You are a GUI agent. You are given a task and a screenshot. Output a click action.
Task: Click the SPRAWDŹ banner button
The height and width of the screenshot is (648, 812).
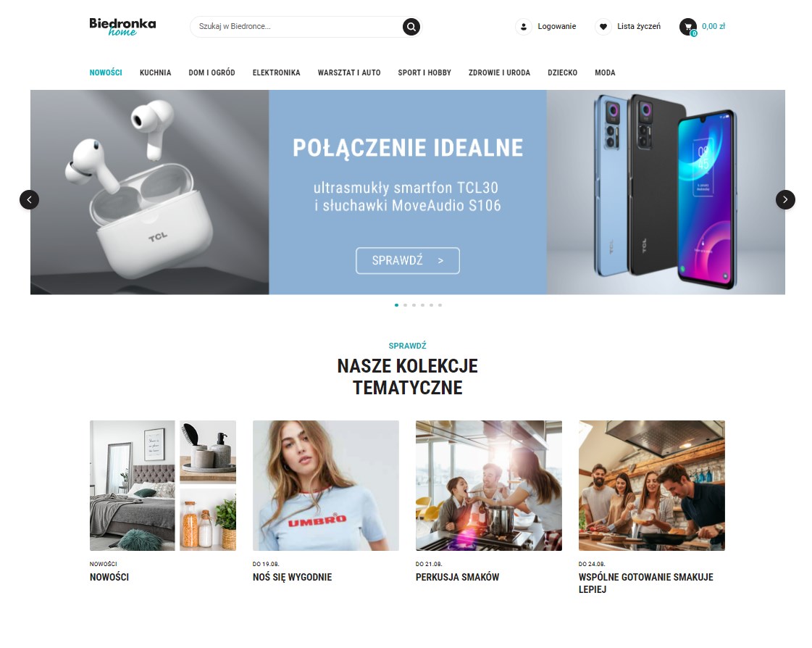(x=408, y=260)
